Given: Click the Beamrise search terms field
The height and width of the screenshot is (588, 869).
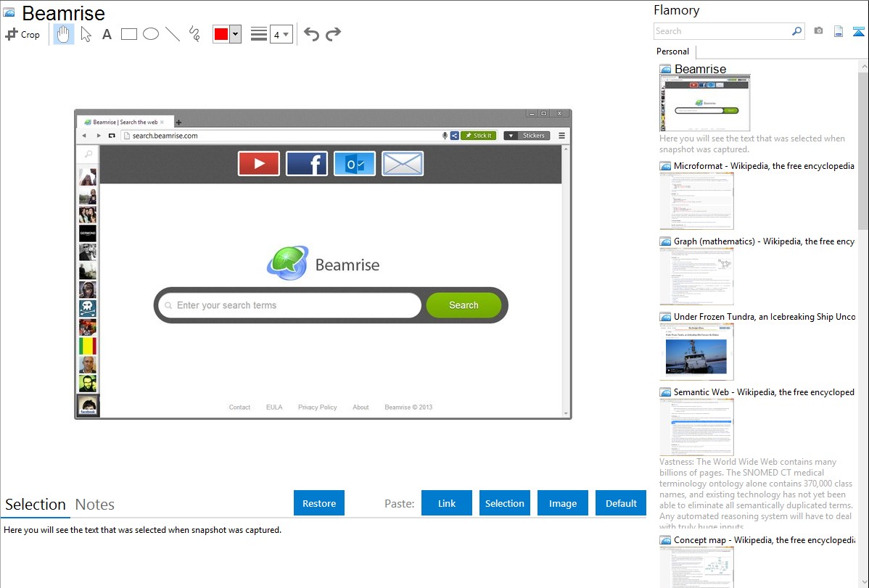Looking at the screenshot, I should 290,305.
